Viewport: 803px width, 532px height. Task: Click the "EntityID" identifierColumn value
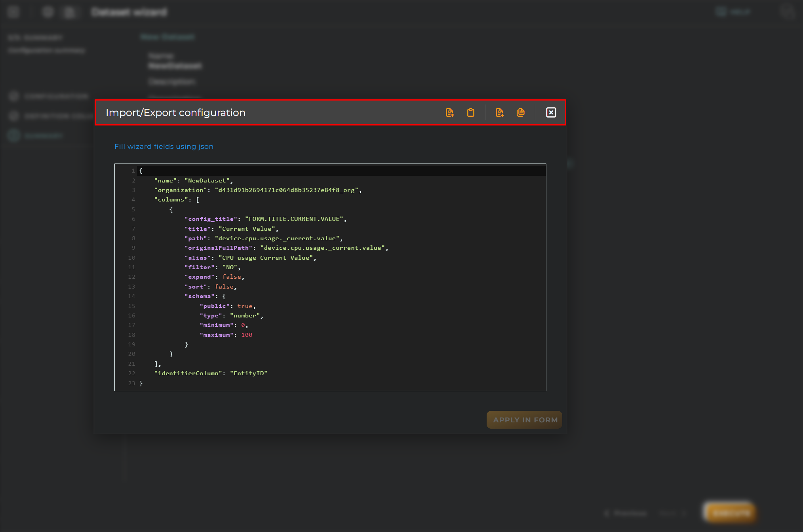[249, 373]
